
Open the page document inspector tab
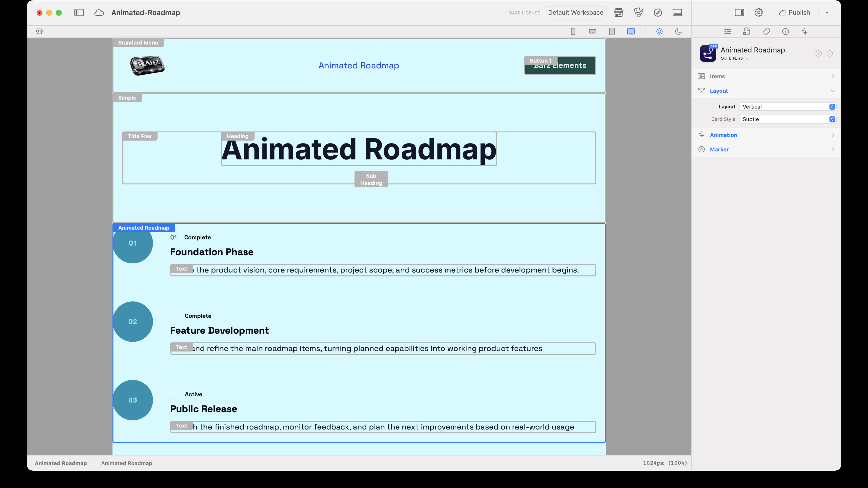click(x=746, y=32)
